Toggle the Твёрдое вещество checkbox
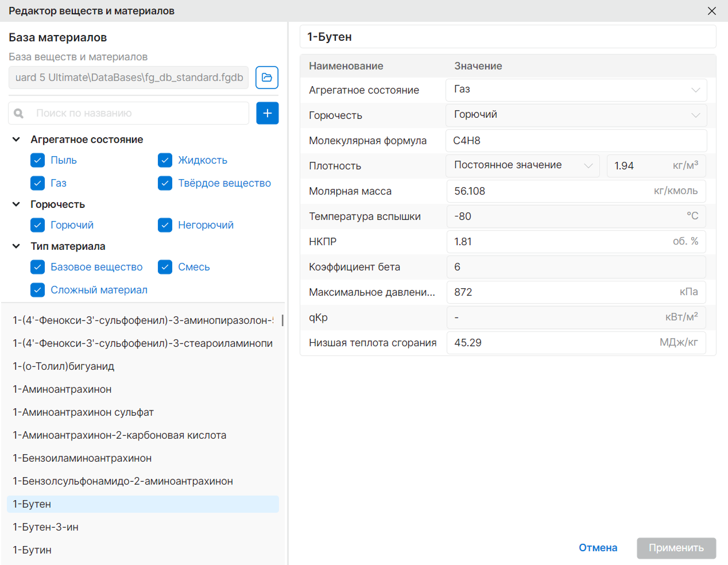This screenshot has width=728, height=565. point(165,183)
